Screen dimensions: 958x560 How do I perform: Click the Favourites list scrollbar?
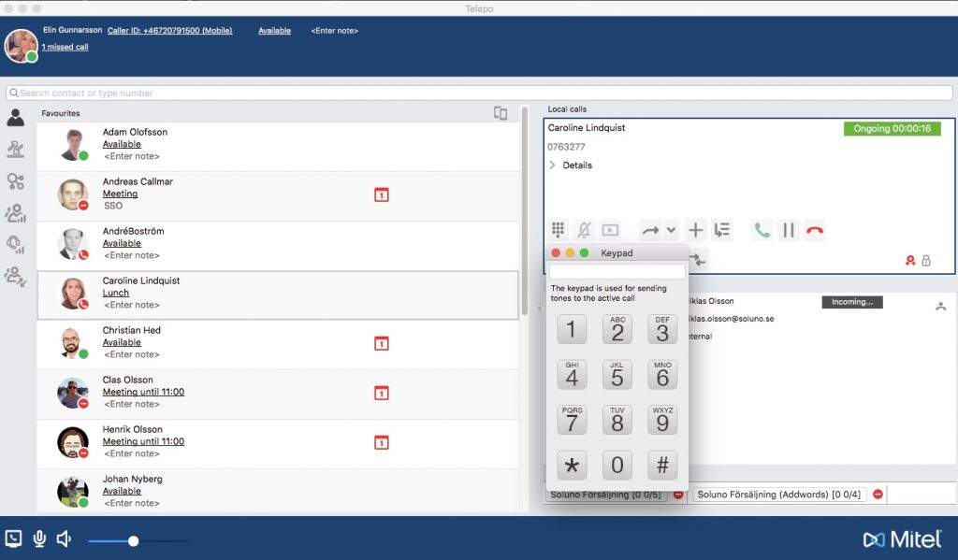pos(524,210)
